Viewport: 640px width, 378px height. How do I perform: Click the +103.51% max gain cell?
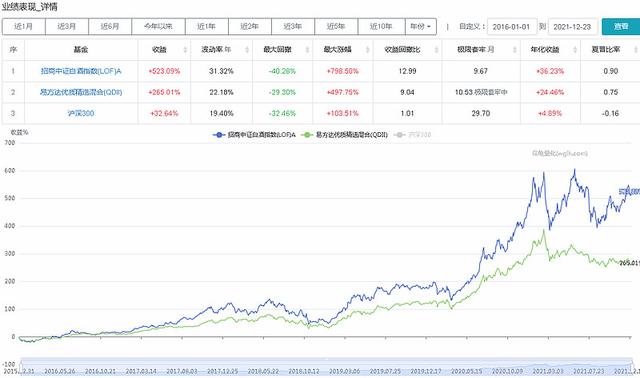[342, 113]
